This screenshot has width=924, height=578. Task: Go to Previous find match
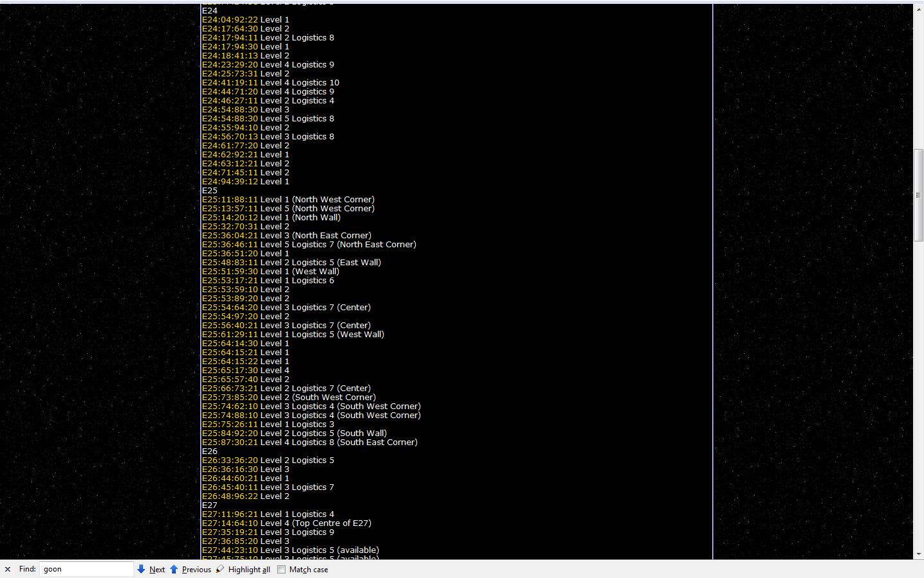pos(191,569)
